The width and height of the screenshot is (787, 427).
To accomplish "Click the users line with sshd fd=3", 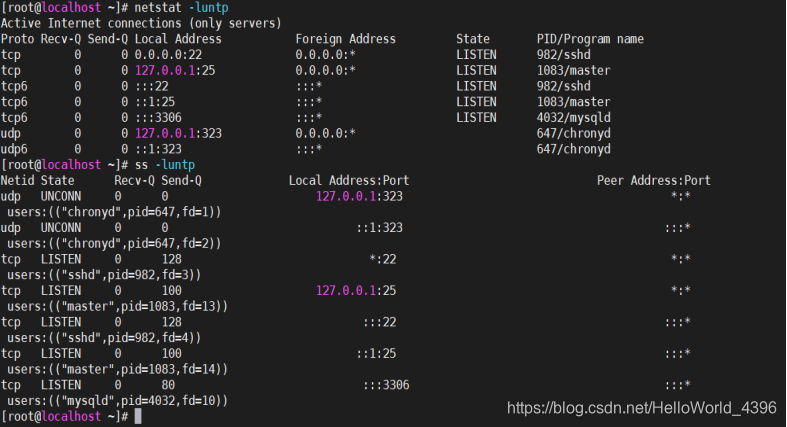I will tap(104, 275).
